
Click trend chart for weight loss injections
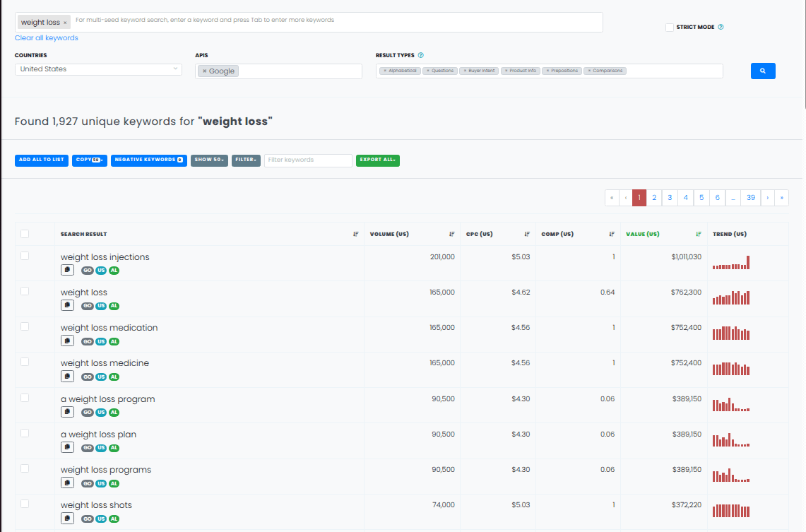731,263
